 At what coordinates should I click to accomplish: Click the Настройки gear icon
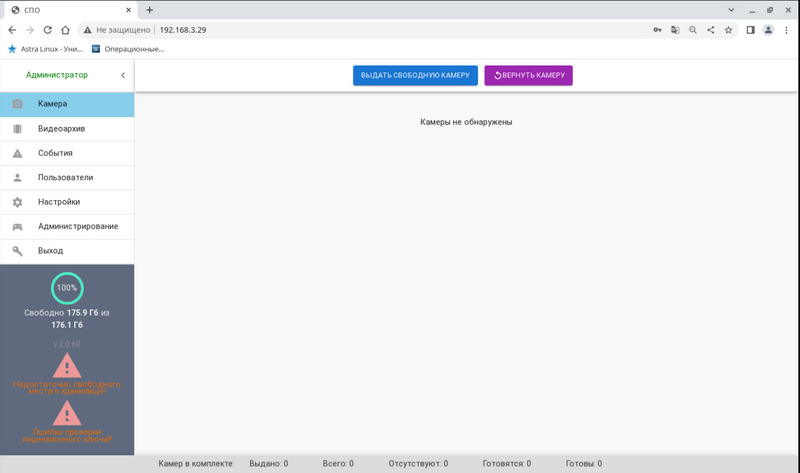(17, 202)
